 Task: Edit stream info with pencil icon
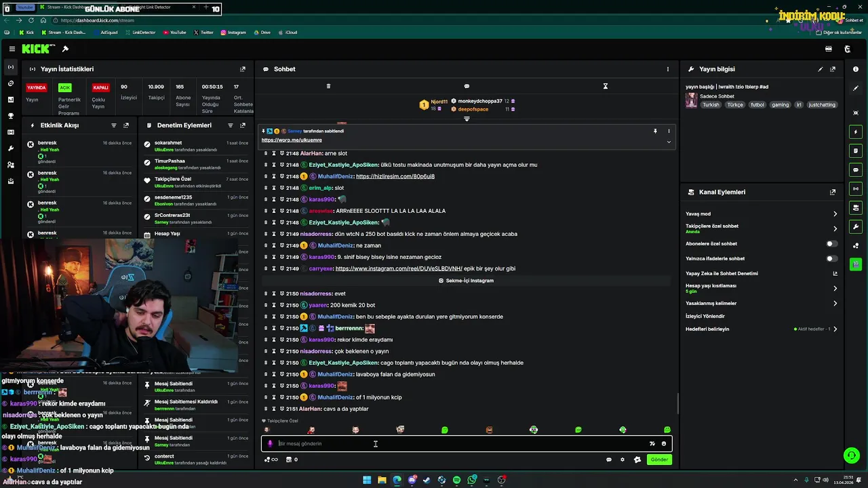pyautogui.click(x=821, y=69)
